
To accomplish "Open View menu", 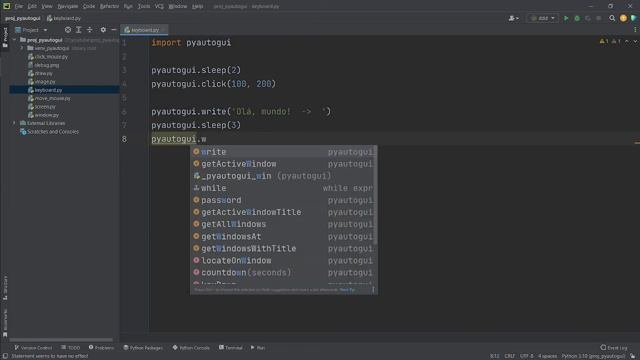I will 47,6.
